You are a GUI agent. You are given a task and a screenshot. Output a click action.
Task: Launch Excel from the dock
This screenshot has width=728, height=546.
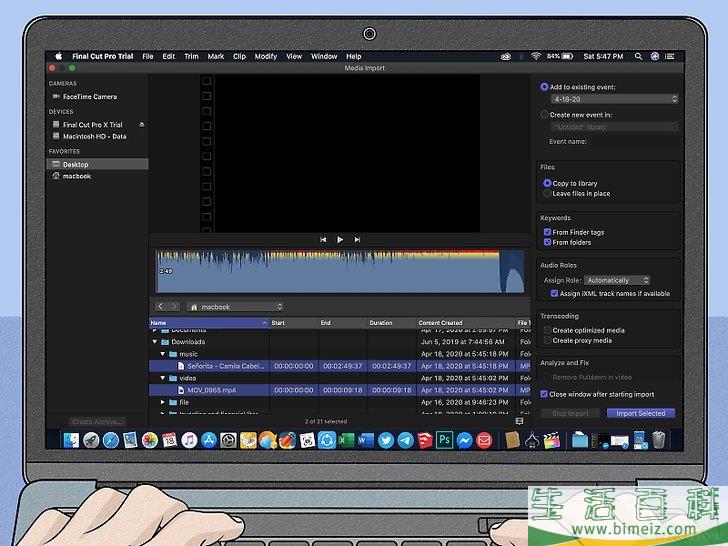pyautogui.click(x=346, y=440)
